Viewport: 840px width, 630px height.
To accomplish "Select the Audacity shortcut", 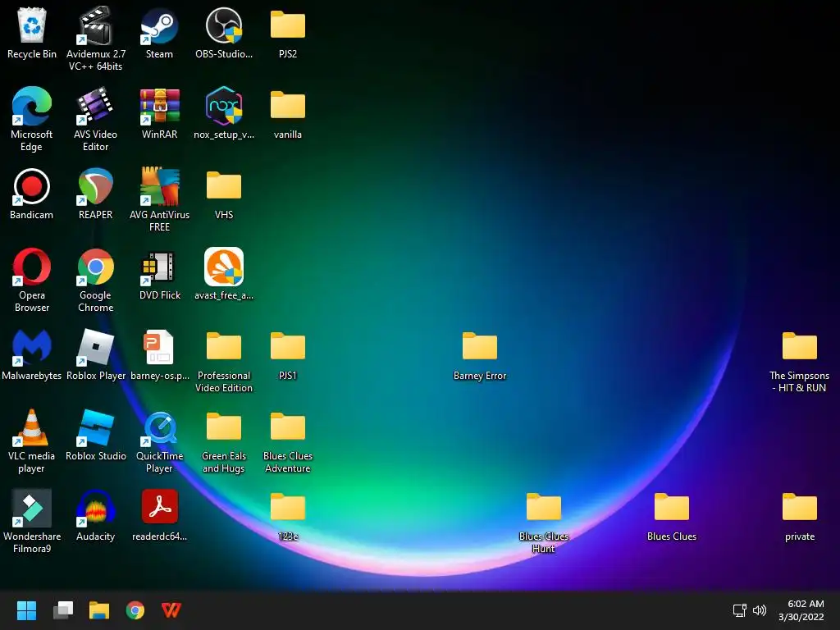I will 95,508.
